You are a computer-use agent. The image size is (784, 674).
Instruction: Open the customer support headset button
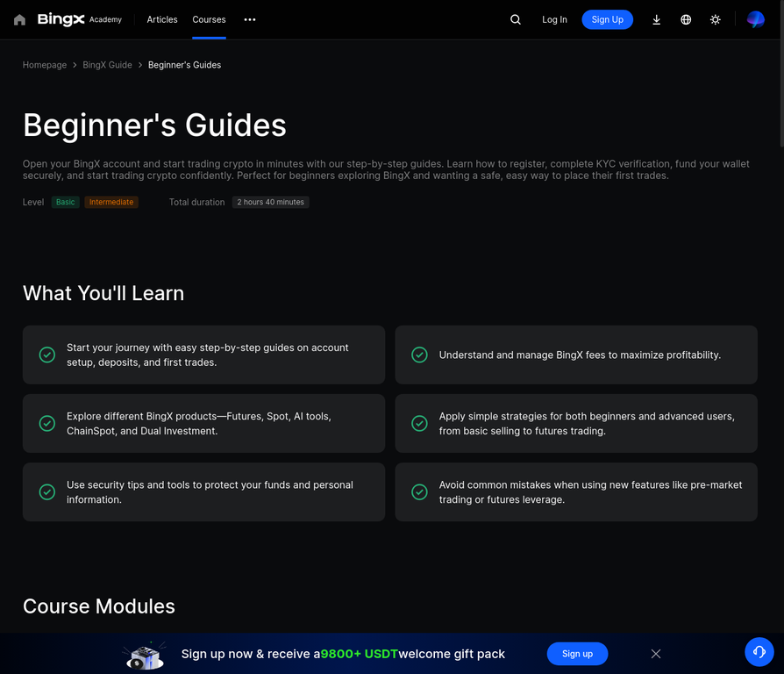759,651
